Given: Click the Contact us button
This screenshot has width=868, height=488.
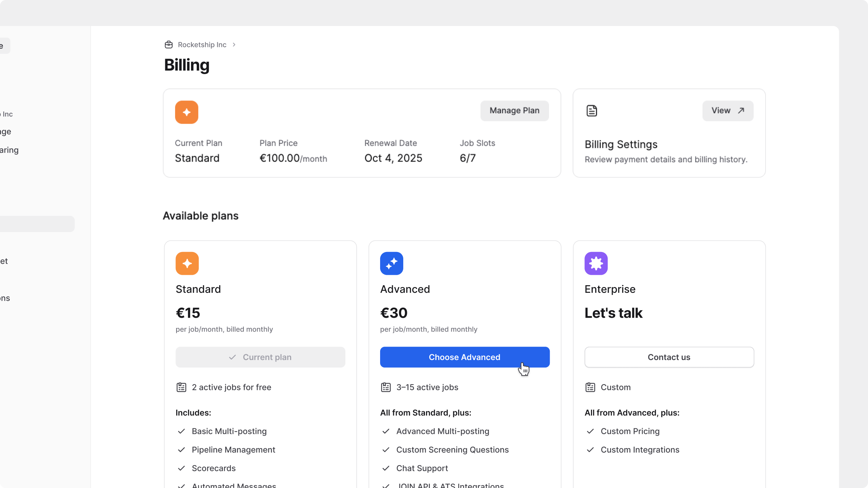Looking at the screenshot, I should (x=669, y=357).
